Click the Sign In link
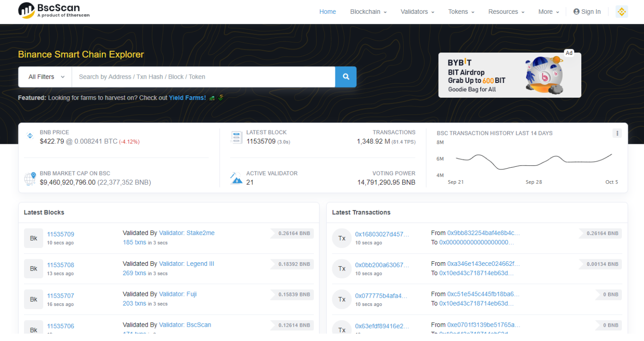Viewport: 644px width, 341px height. (587, 12)
